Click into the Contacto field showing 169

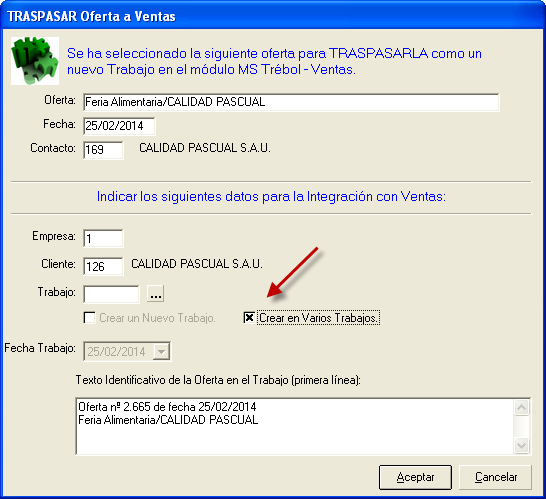(103, 150)
